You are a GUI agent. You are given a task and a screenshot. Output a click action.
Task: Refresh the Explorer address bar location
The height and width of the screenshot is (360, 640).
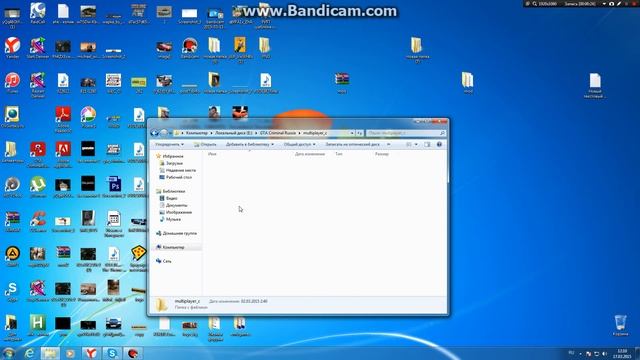tap(359, 133)
